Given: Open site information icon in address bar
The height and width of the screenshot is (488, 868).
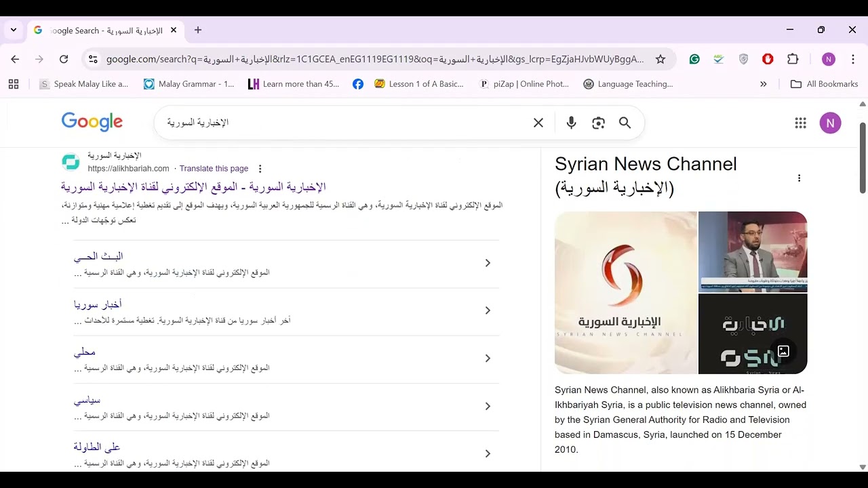Looking at the screenshot, I should (93, 59).
